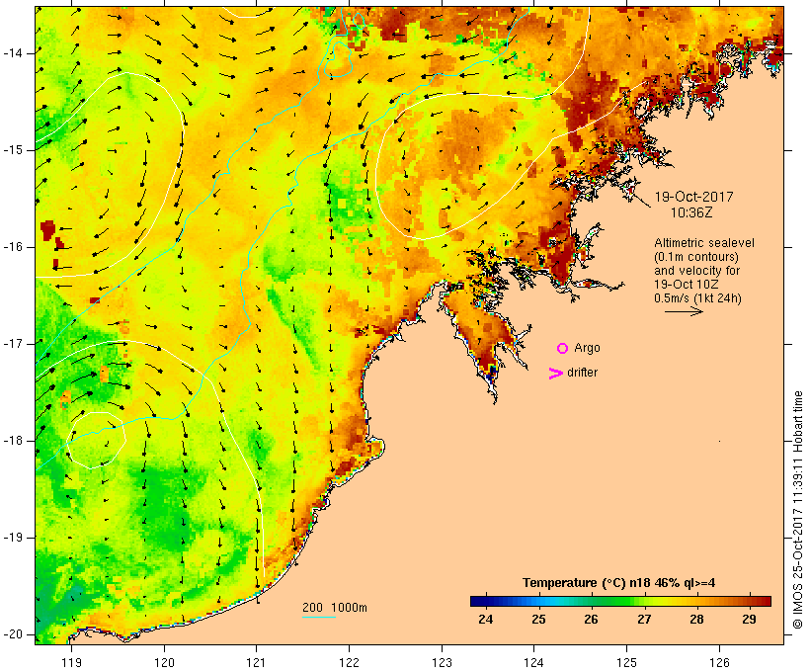Screen dimensions: 810x672
Task: Click the closed cyan isobath loop near 122E, 14S
Action: [x=339, y=59]
